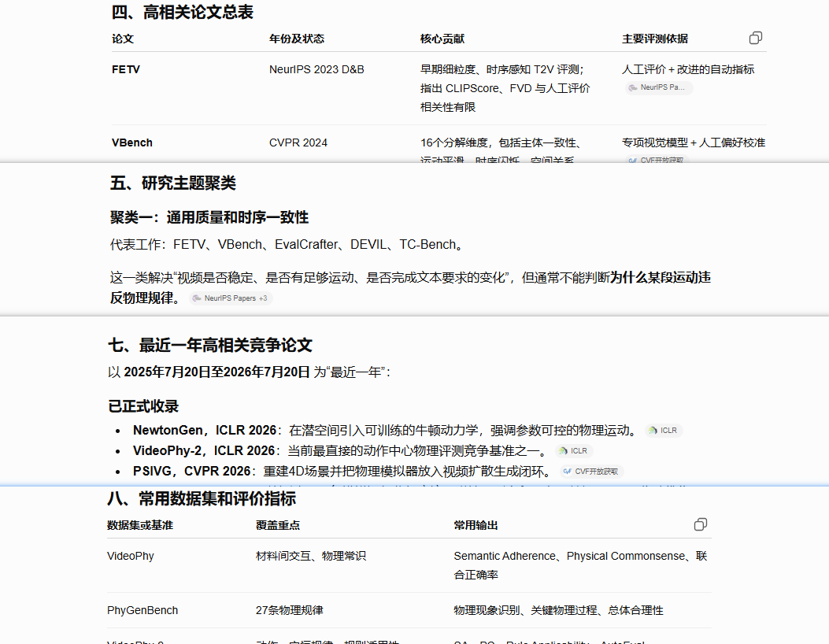Open the CVF开放获取 citation in VBench row
The height and width of the screenshot is (644, 829).
(x=657, y=160)
